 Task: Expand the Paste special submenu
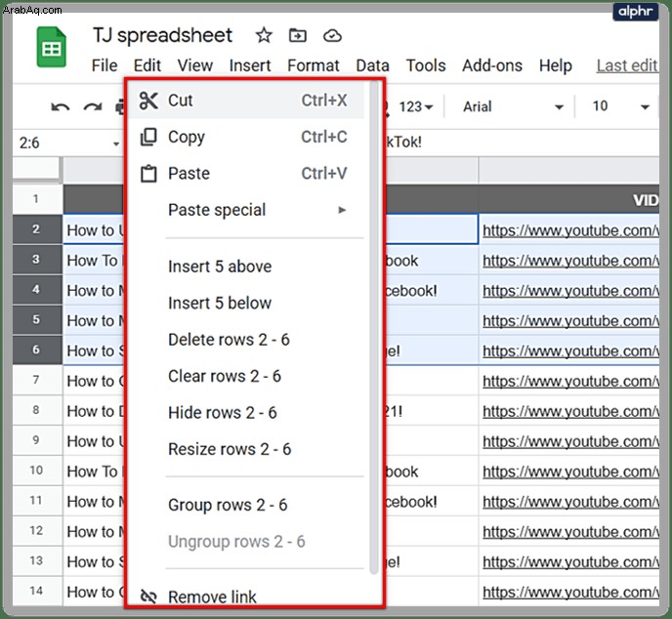click(342, 210)
